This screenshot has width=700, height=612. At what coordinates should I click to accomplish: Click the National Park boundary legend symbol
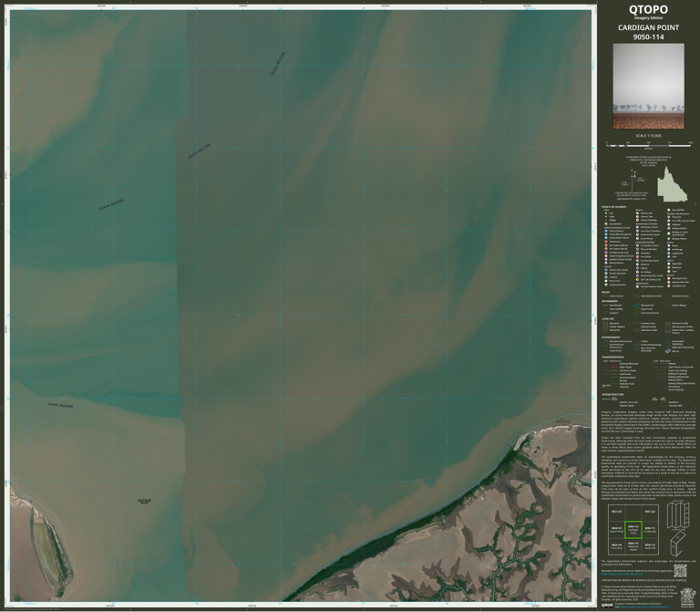(636, 306)
